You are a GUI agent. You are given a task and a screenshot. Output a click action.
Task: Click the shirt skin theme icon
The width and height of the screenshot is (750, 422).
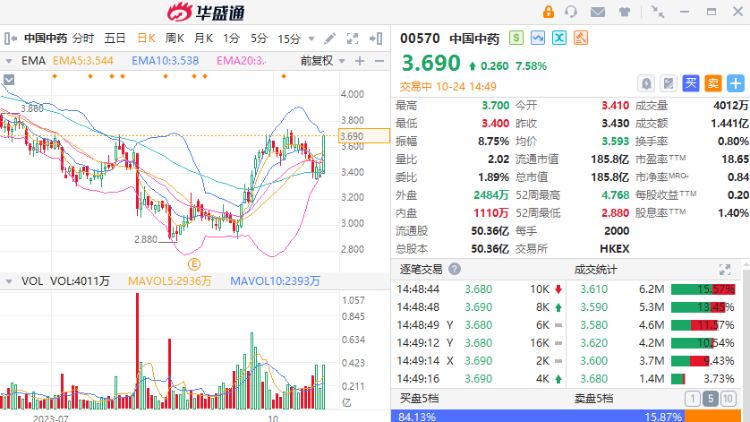pyautogui.click(x=624, y=12)
